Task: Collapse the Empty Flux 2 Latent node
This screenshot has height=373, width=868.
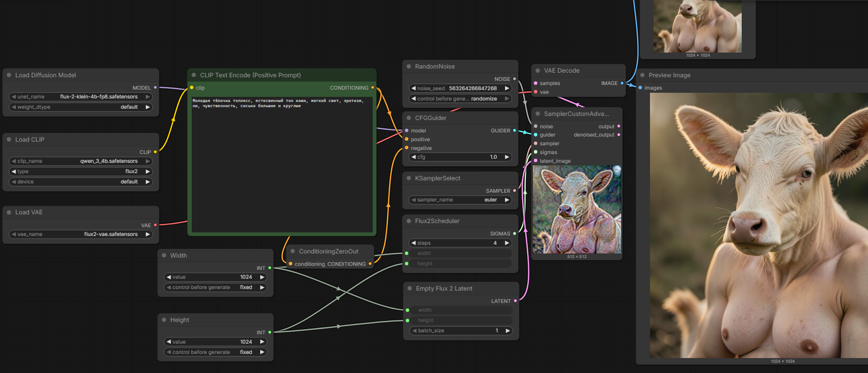Action: (410, 288)
